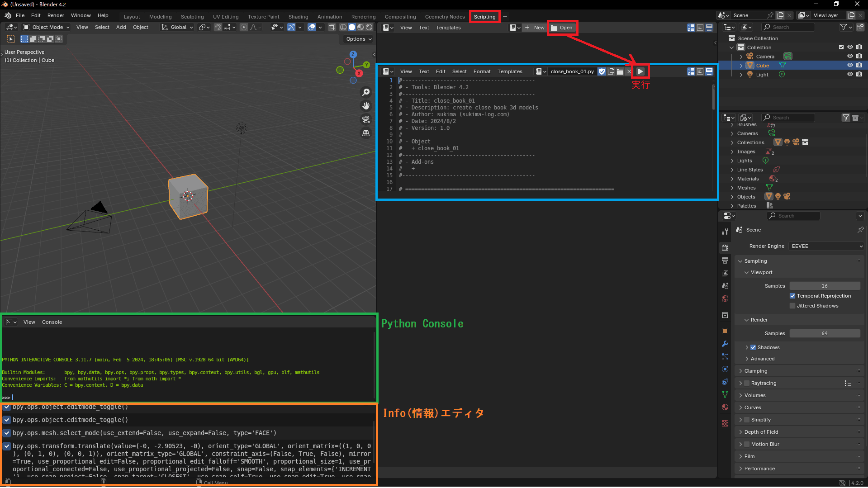This screenshot has width=868, height=488.
Task: Open the Modifiers wrench properties tab
Action: 725,344
